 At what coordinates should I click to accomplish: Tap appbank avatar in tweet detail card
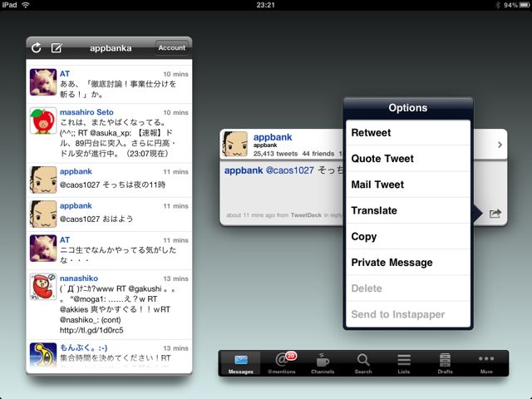pyautogui.click(x=234, y=144)
